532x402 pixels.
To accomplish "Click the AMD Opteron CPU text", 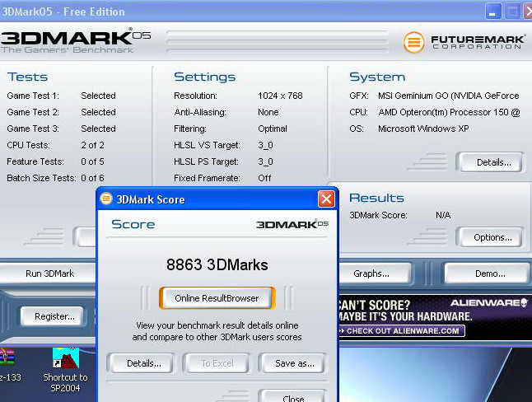I will coord(449,112).
